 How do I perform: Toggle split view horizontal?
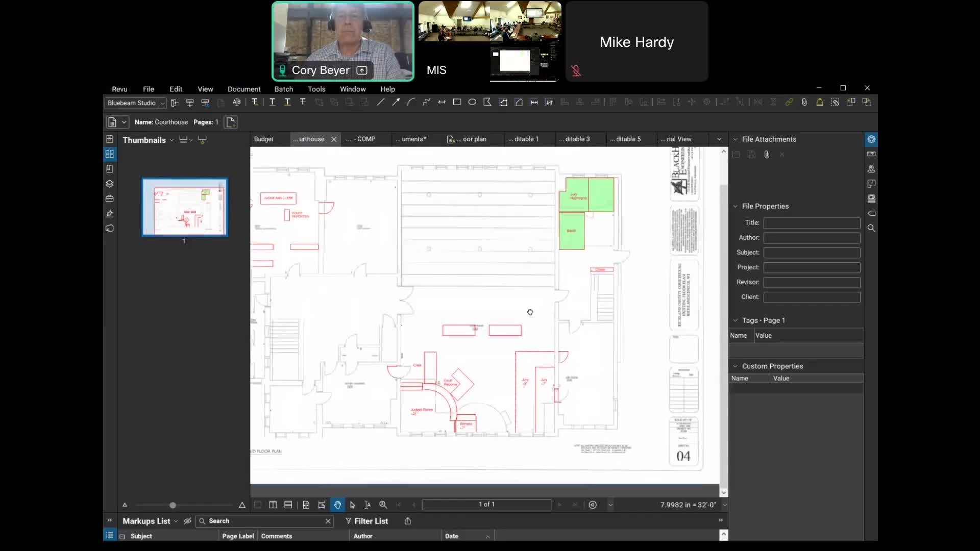(x=288, y=505)
